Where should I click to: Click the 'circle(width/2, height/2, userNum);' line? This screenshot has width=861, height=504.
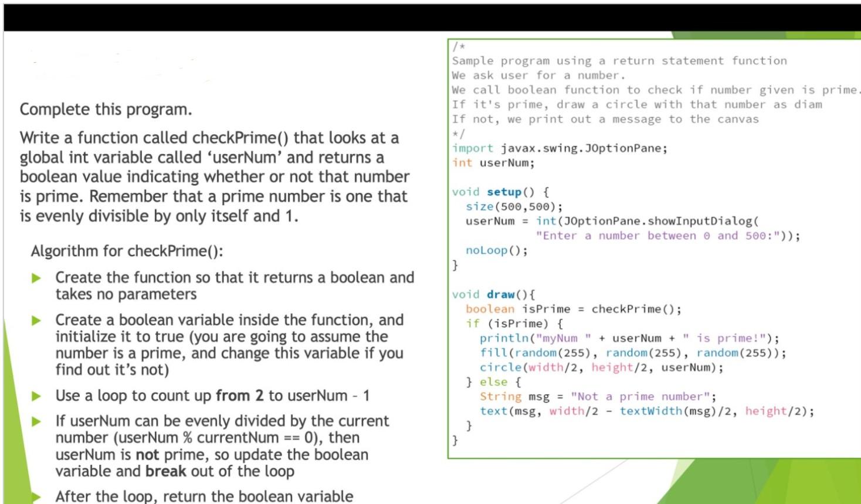coord(596,367)
